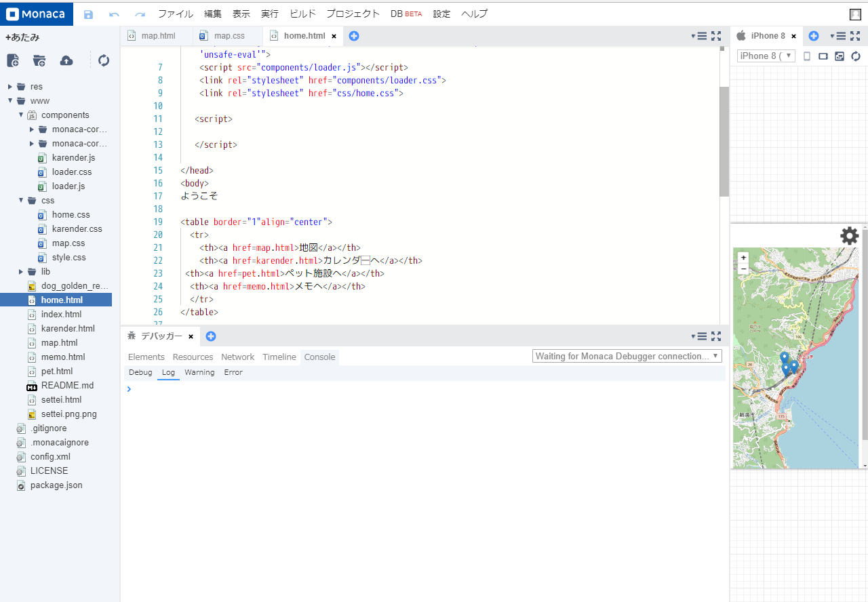Expand the res folder
868x602 pixels.
10,87
